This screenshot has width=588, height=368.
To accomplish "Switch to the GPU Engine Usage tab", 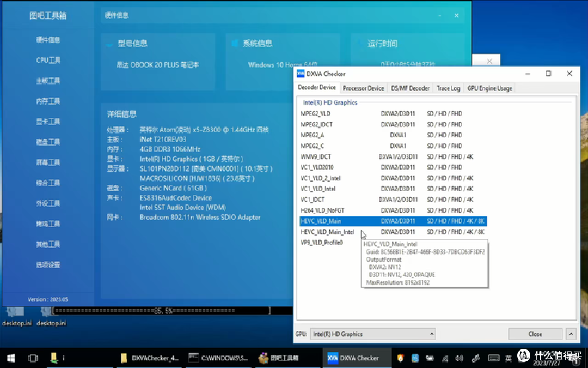I will coord(490,88).
